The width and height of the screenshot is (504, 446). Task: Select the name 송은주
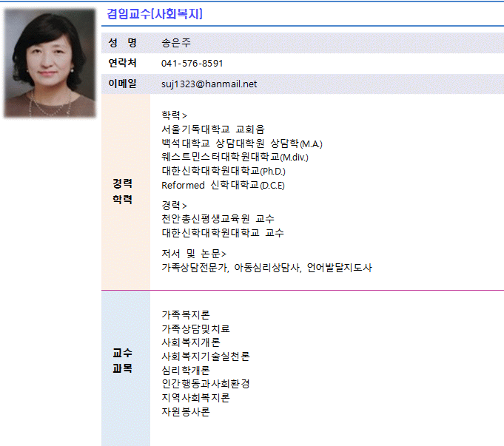tap(176, 43)
